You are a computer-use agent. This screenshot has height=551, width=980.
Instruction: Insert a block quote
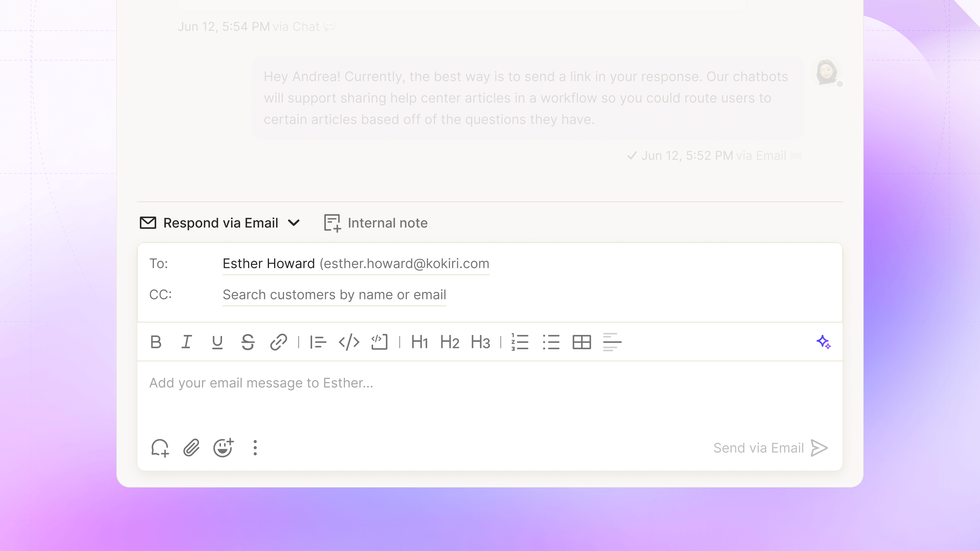pyautogui.click(x=318, y=342)
